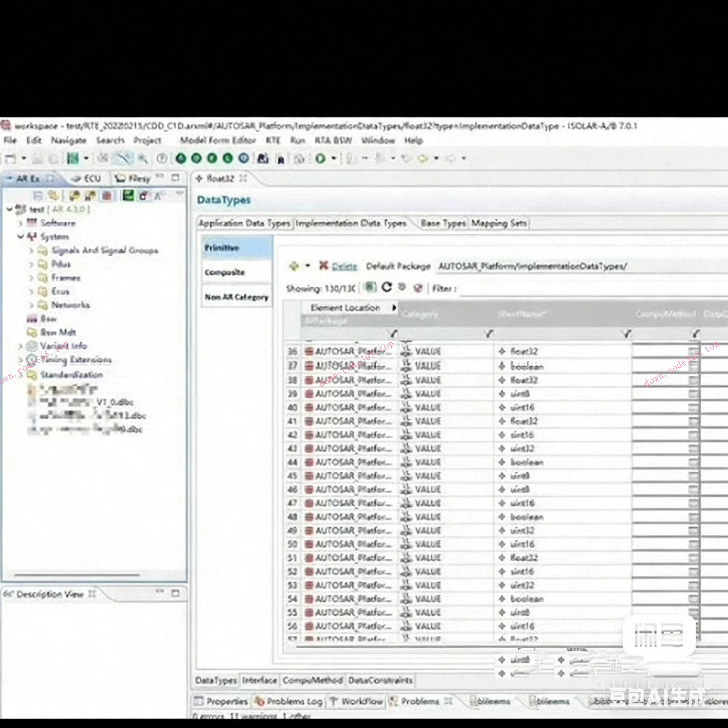Click the blue circle toolbar icon
Viewport: 728px width, 728px height.
tap(244, 158)
